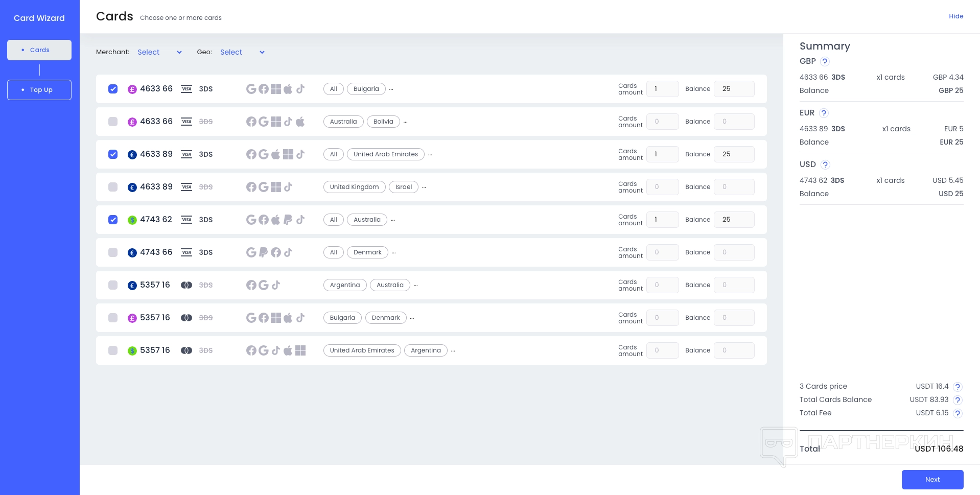This screenshot has width=980, height=495.
Task: Expand more geos in the 4743 66 row
Action: [x=394, y=253]
